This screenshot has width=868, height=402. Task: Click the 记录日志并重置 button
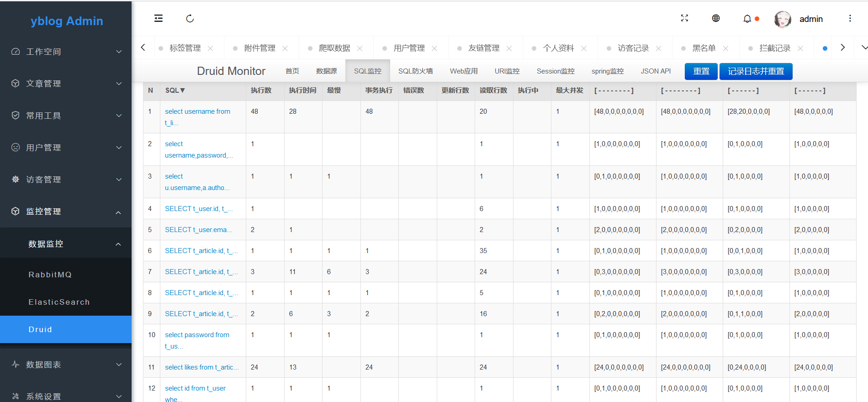point(756,71)
